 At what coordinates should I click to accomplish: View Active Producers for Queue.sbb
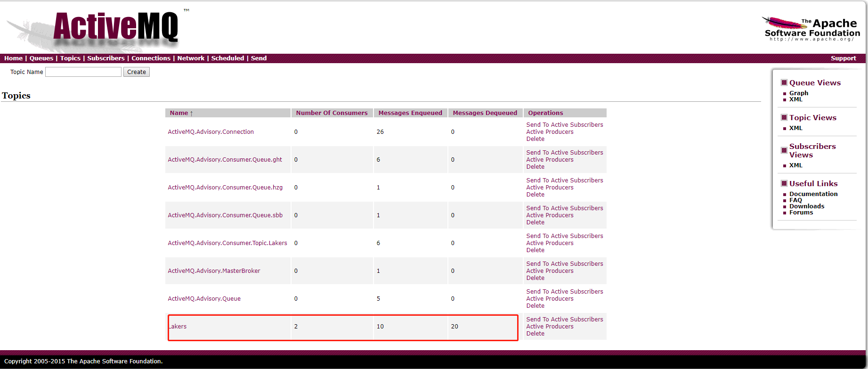550,215
